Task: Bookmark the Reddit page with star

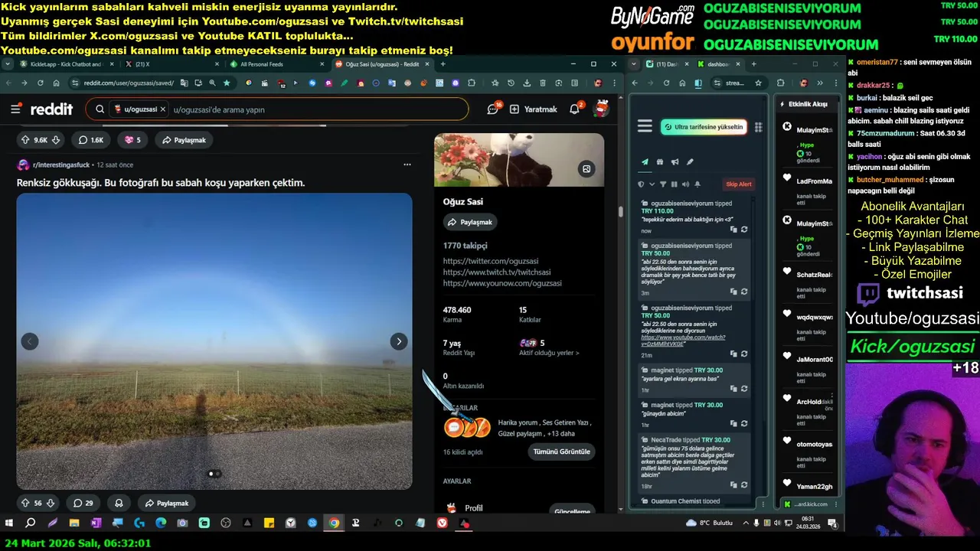Action: (x=227, y=83)
